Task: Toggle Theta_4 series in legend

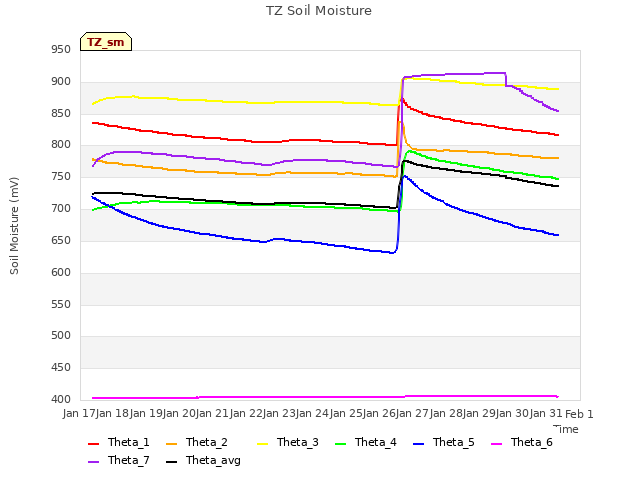Action: point(366,442)
